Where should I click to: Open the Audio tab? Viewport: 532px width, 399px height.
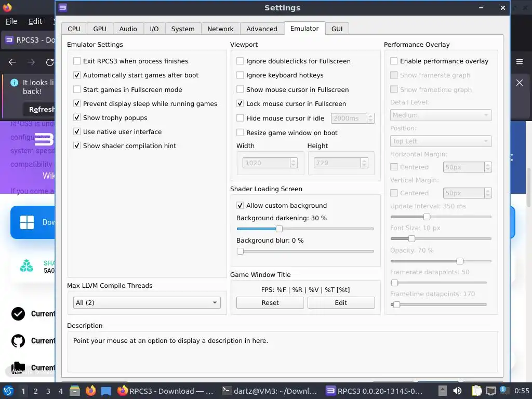[x=128, y=29]
